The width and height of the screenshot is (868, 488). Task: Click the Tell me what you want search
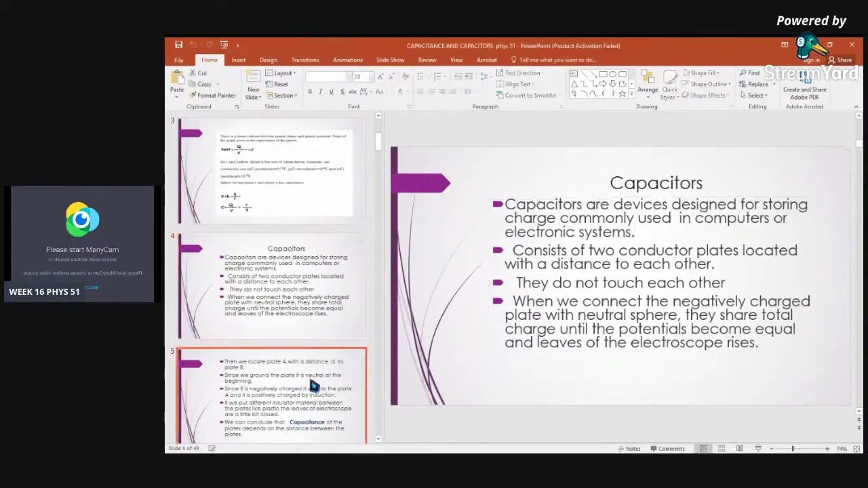[x=553, y=60]
